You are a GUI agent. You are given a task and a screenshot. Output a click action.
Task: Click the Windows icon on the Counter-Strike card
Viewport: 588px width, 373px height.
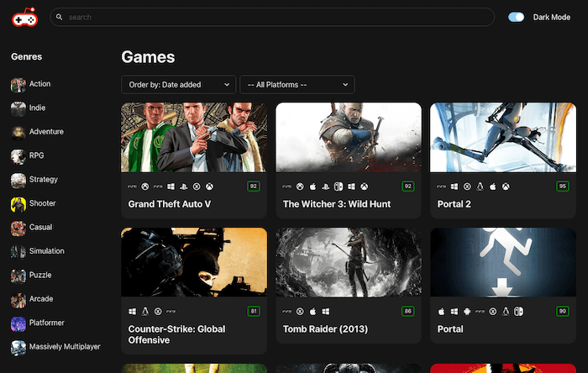click(132, 311)
